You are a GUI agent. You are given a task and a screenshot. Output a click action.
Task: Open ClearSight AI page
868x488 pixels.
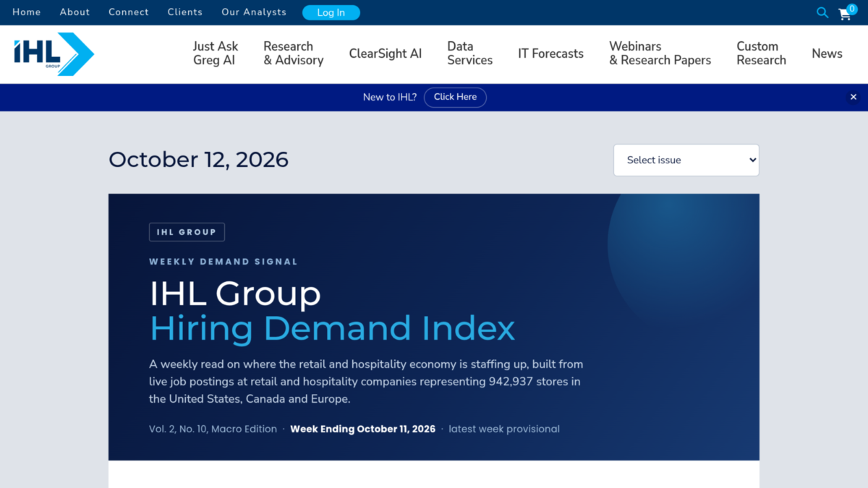point(386,53)
